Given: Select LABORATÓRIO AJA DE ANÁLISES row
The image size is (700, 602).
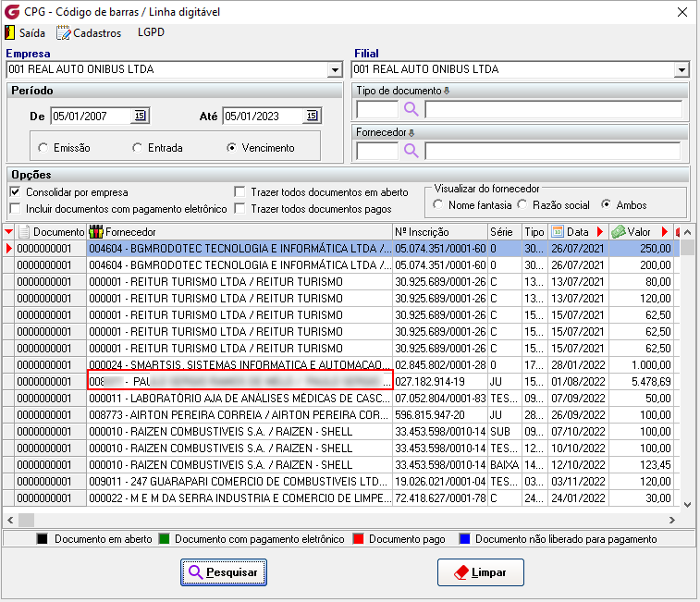Looking at the screenshot, I should coord(341,398).
